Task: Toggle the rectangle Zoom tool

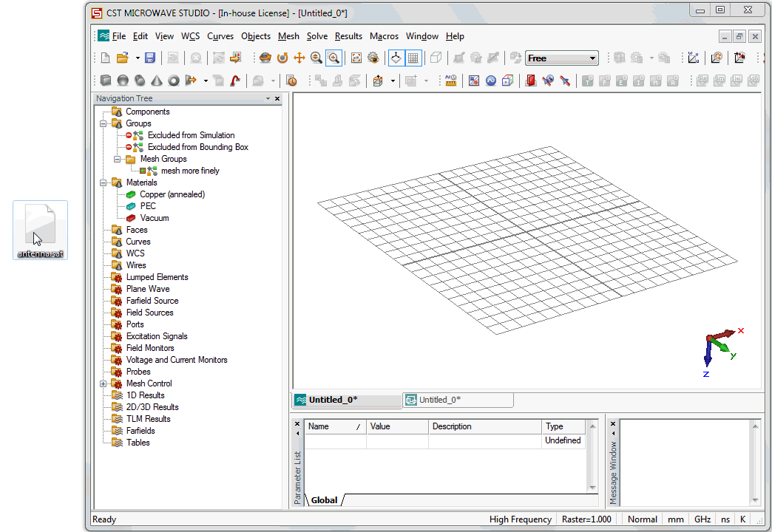Action: [333, 58]
